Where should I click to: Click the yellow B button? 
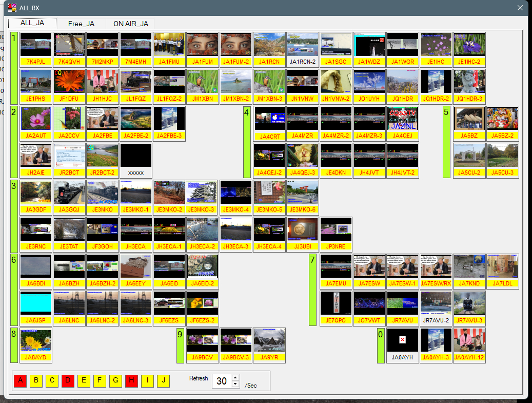[36, 381]
